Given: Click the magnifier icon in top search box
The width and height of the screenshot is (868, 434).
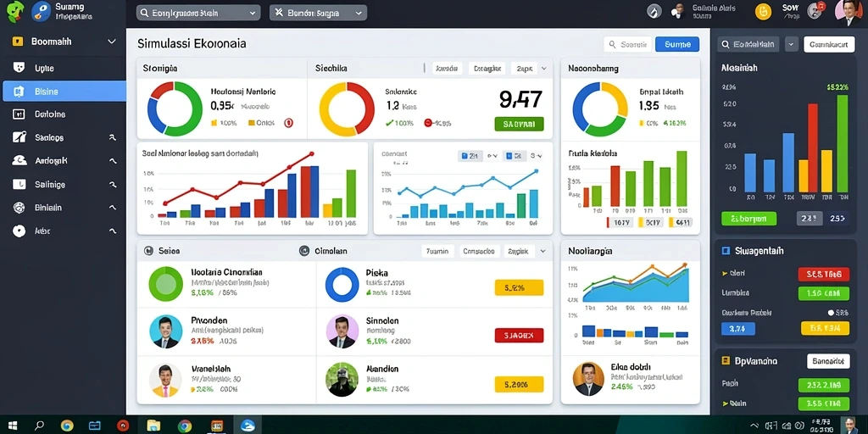Looking at the screenshot, I should point(144,13).
